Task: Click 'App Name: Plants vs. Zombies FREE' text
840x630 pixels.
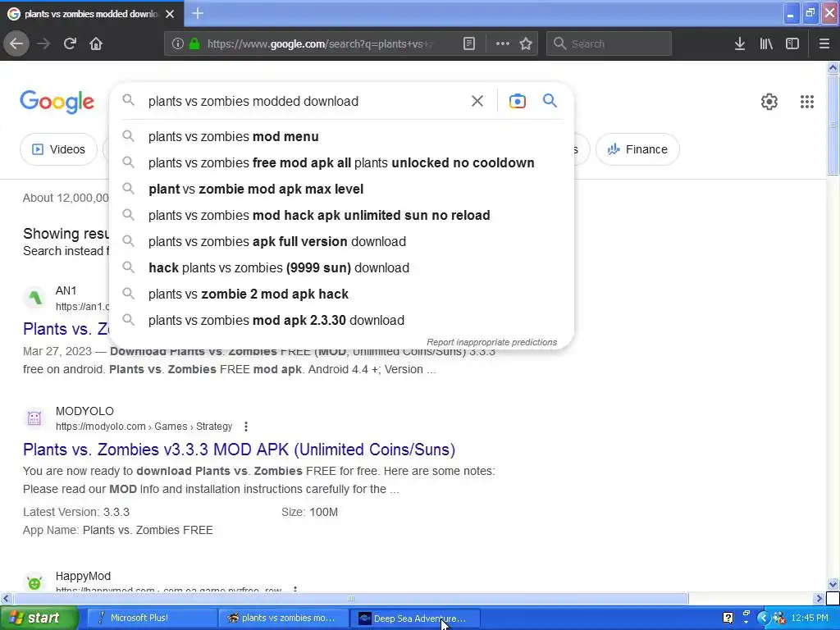Action: pyautogui.click(x=118, y=531)
